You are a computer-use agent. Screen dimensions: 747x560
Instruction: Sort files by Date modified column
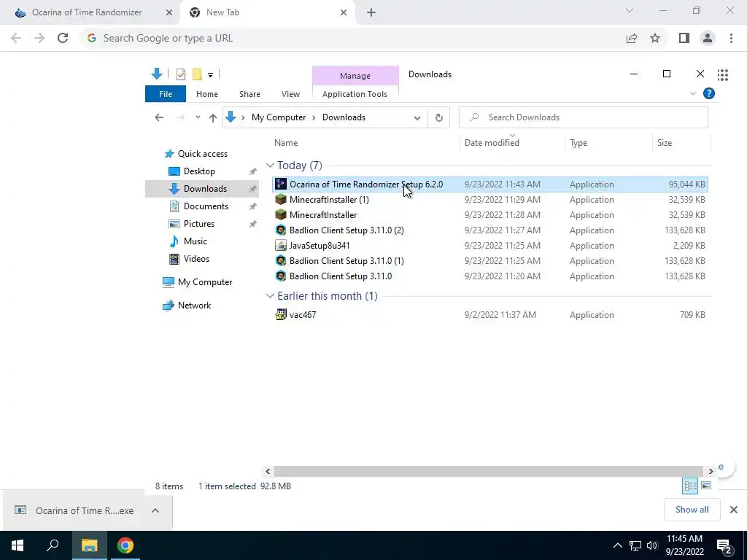492,143
